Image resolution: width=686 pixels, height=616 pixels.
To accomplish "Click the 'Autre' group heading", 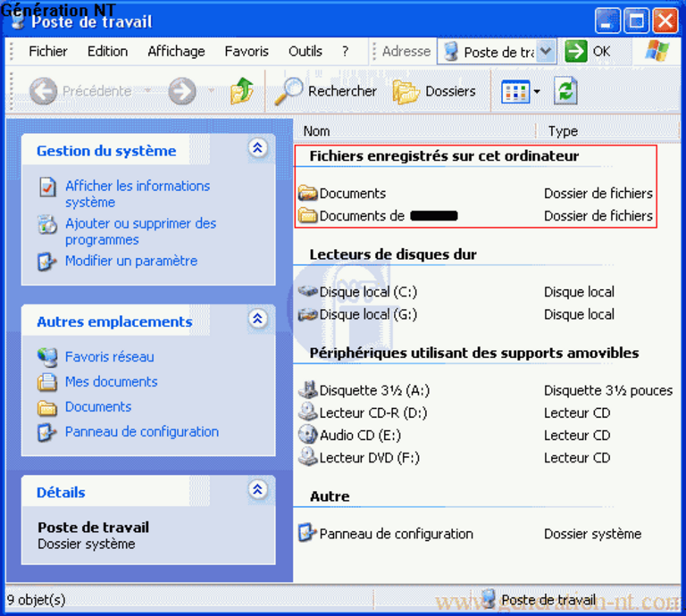I will [330, 496].
